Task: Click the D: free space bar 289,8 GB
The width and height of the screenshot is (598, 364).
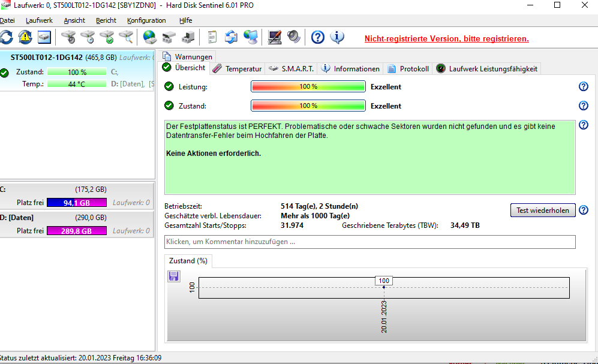Action: click(77, 231)
